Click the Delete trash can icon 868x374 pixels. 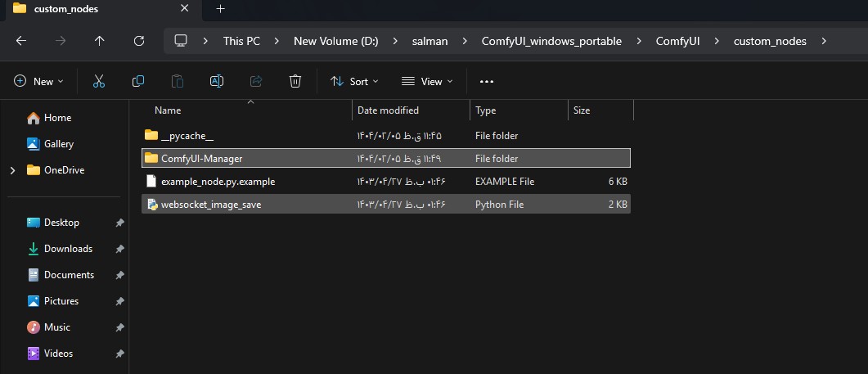pos(295,81)
